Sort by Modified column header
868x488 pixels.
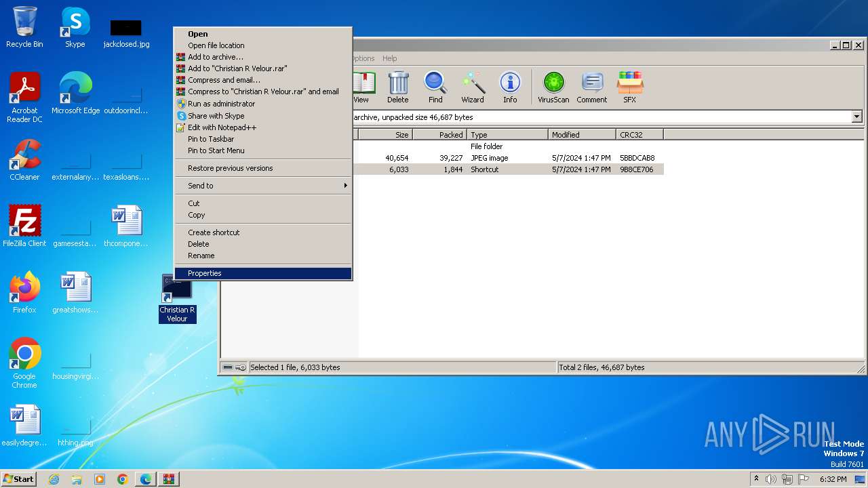(582, 135)
